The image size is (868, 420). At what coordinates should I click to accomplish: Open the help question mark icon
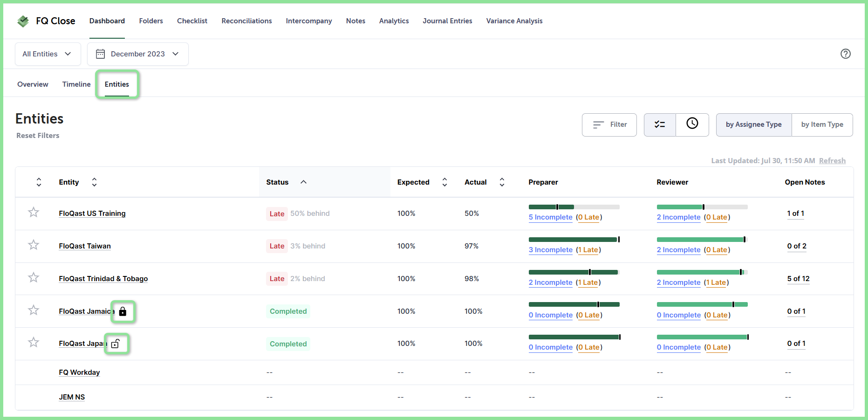[x=846, y=54]
